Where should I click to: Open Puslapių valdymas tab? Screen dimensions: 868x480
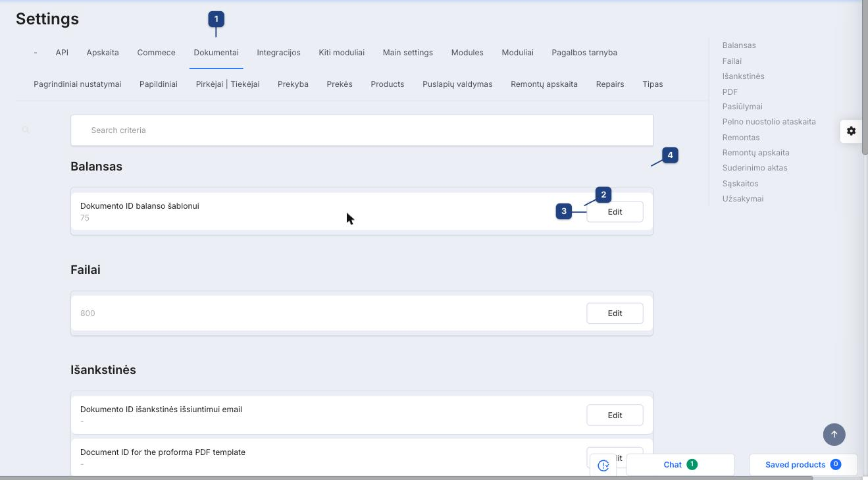[457, 84]
